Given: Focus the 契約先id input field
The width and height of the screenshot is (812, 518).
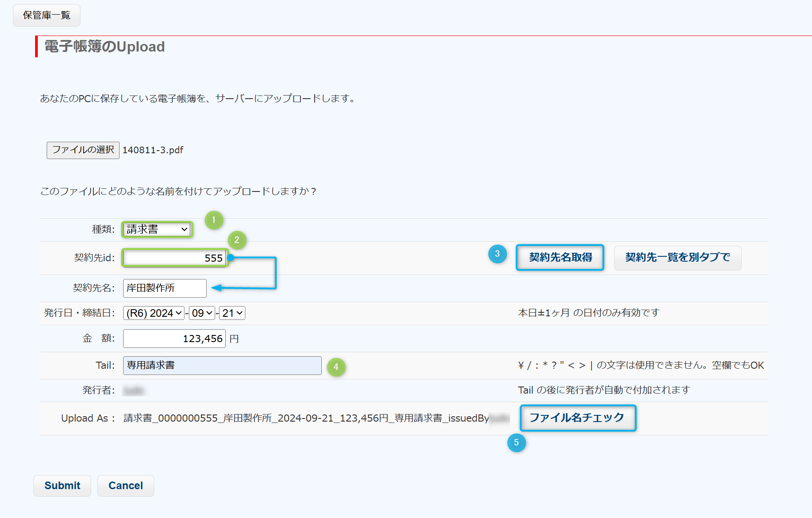Looking at the screenshot, I should tap(175, 258).
